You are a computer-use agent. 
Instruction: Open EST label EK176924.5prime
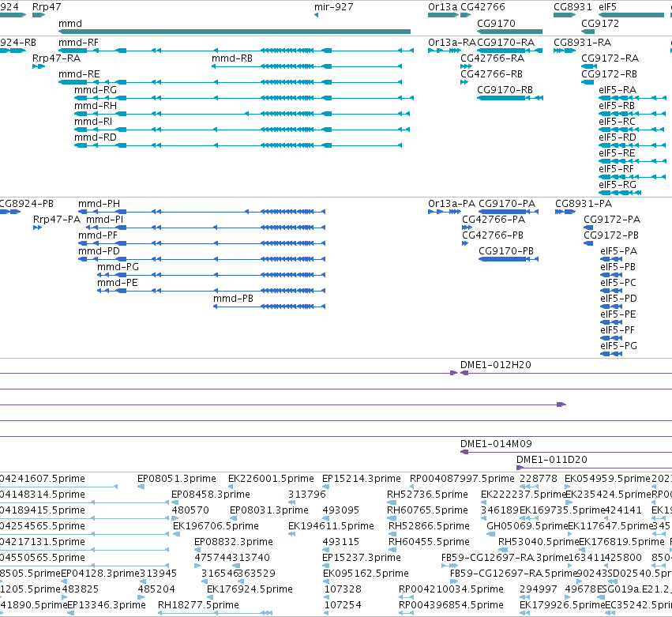click(250, 589)
